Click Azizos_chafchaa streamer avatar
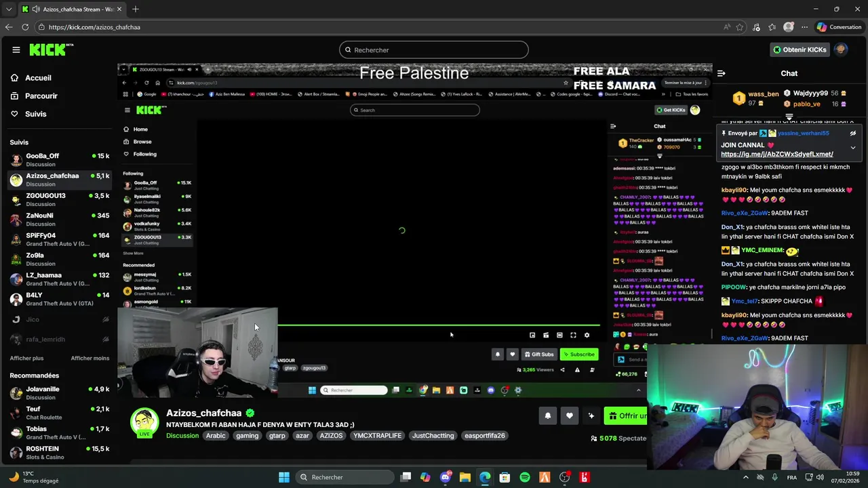This screenshot has width=868, height=488. [x=144, y=422]
